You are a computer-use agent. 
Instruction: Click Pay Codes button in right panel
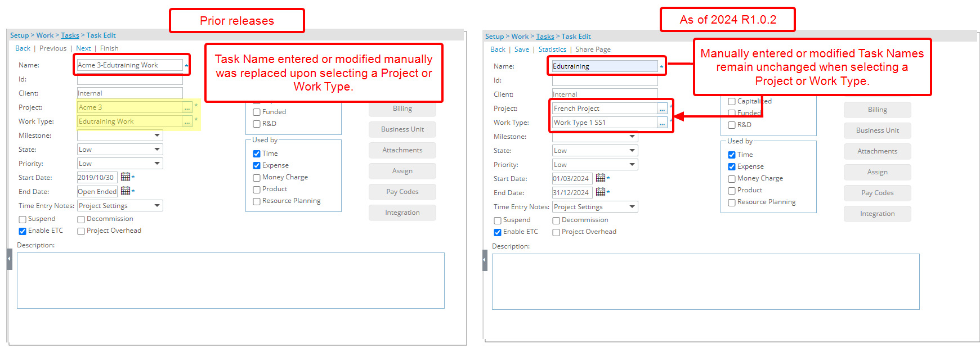(878, 193)
